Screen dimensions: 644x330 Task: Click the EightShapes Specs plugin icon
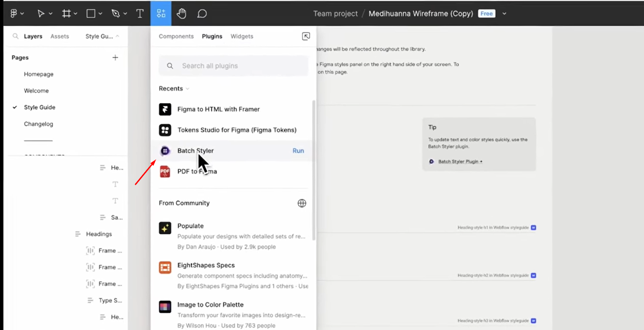165,267
